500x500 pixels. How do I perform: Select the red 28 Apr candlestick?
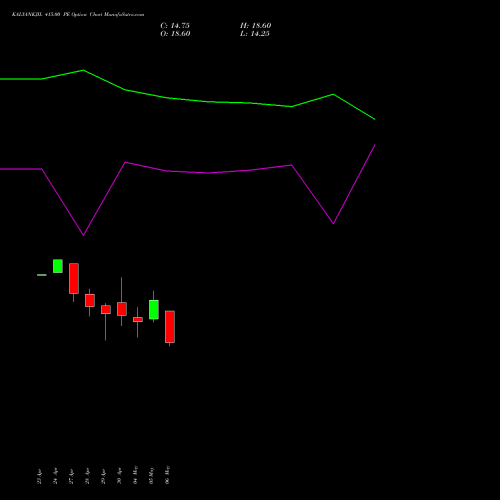[x=90, y=300]
